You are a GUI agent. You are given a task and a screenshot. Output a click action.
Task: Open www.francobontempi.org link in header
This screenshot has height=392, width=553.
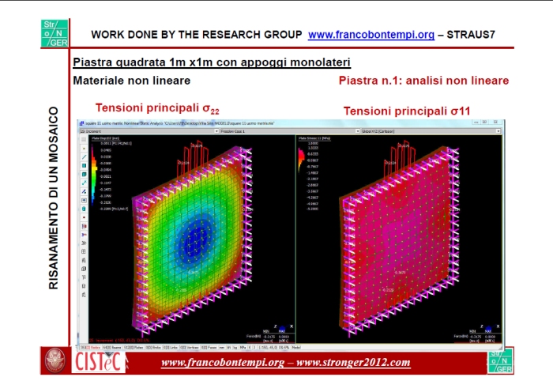tap(371, 35)
